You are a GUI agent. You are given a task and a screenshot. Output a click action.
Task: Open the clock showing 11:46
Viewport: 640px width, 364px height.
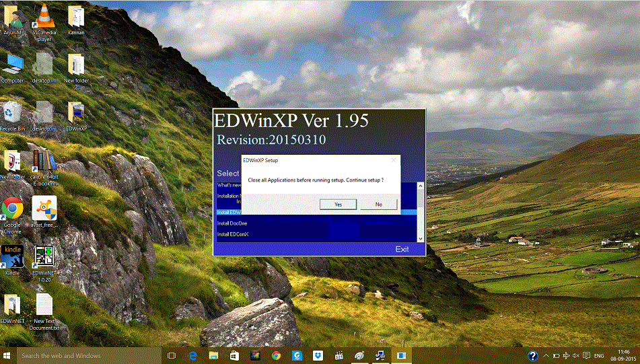[623, 355]
